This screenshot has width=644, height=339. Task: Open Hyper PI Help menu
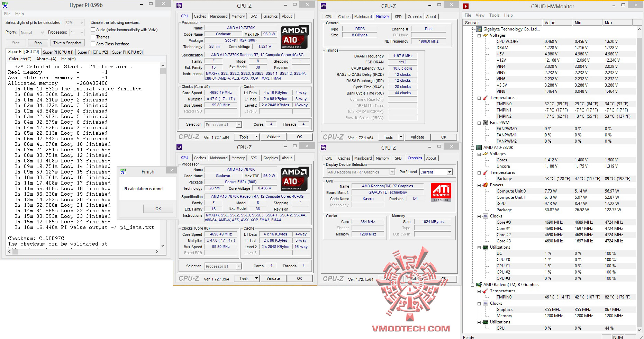click(19, 14)
